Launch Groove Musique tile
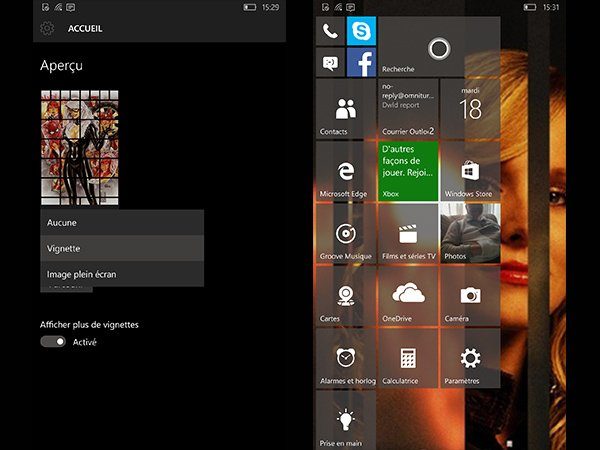This screenshot has width=600, height=450. coord(346,234)
